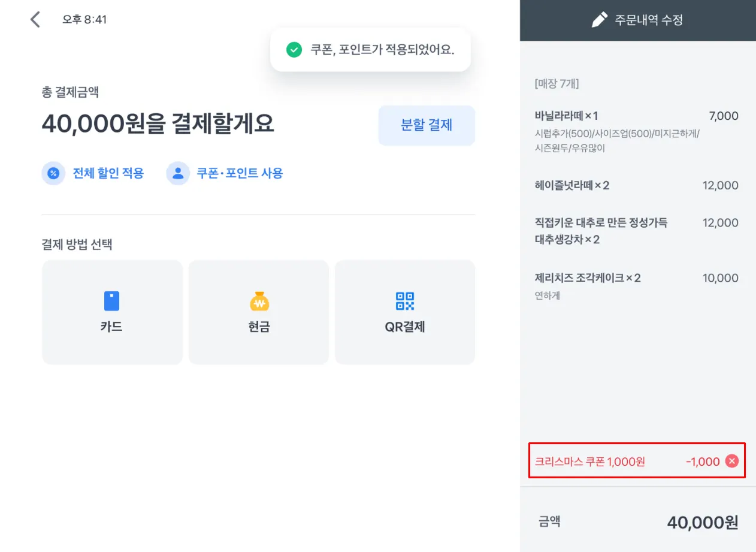
Task: Remove the 크리스마스 쿠폰 with the red X
Action: 732,461
